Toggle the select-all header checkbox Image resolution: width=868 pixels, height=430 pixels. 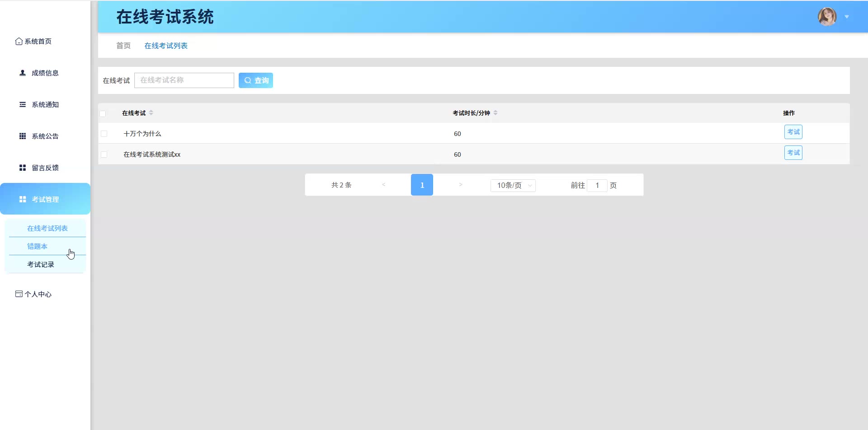(103, 113)
